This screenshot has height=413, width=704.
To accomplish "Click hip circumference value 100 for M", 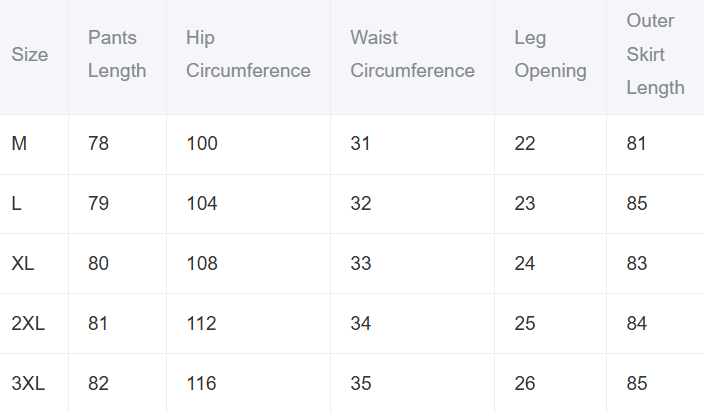I will click(x=202, y=144).
